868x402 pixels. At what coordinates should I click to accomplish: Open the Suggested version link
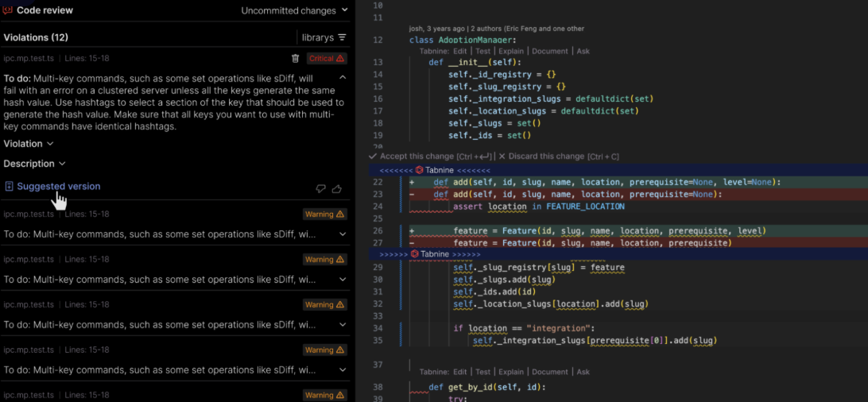[59, 187]
